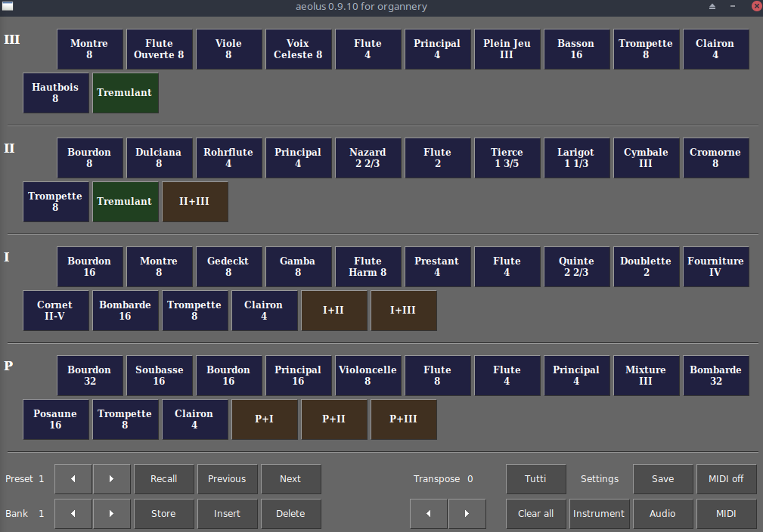Toggle division II Tremulant

[126, 202]
